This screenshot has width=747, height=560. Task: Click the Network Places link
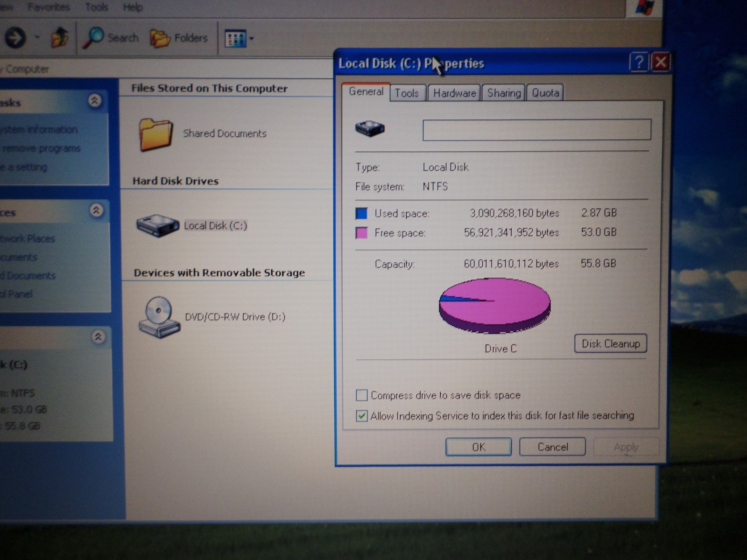click(x=28, y=238)
